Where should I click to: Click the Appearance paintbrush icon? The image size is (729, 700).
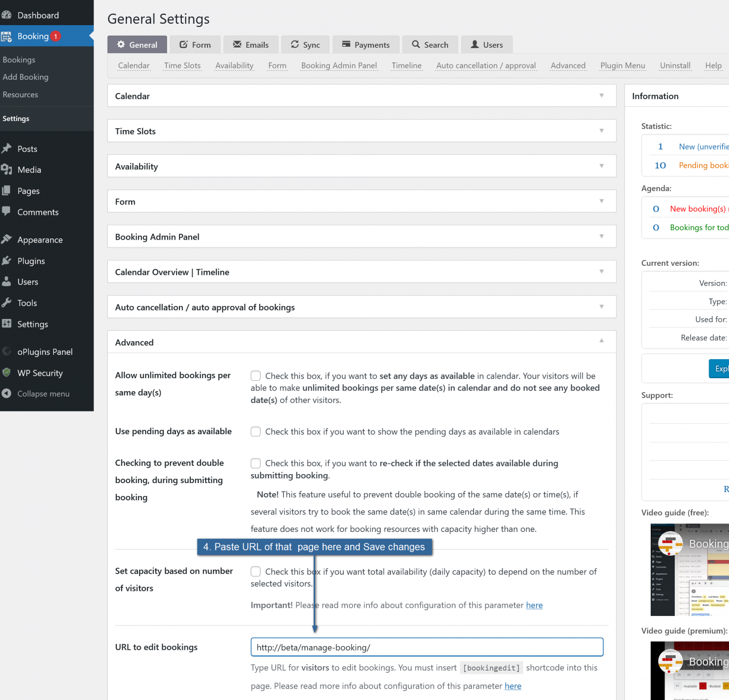pos(7,239)
